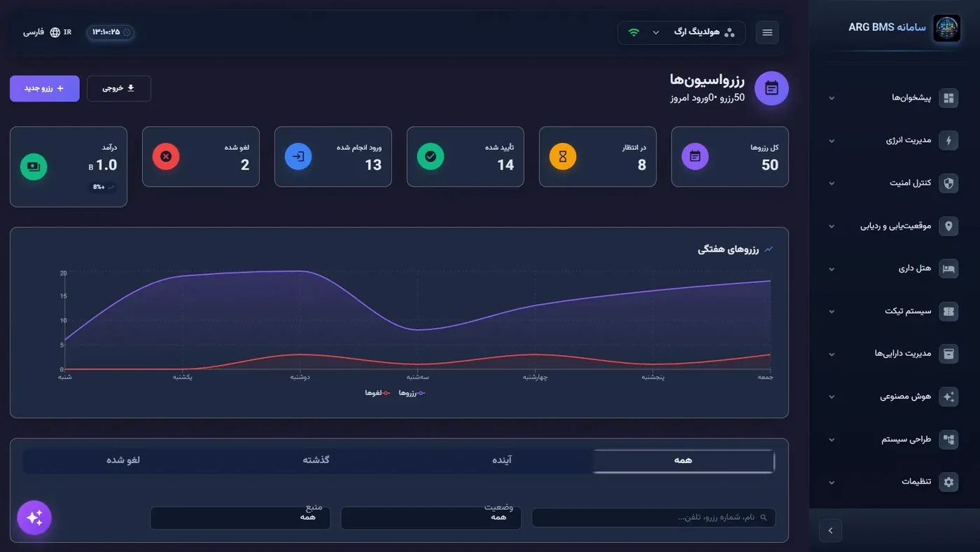Screen dimensions: 980x552
Task: Toggle the لغوها series in chart legend
Action: [x=377, y=393]
